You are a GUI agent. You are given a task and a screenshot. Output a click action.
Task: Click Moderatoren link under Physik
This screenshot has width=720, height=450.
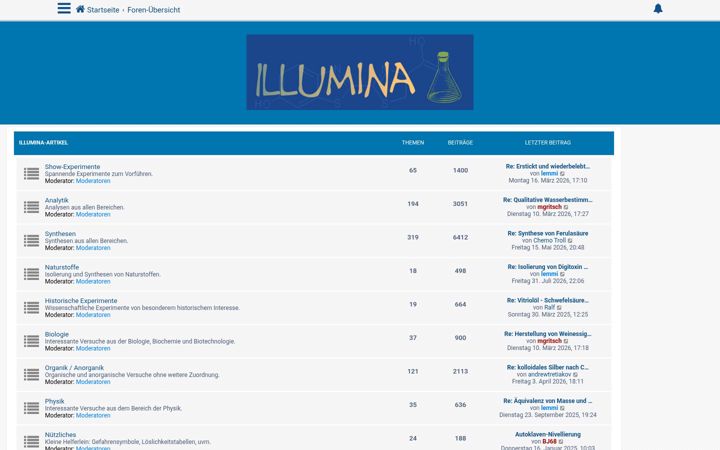point(93,416)
